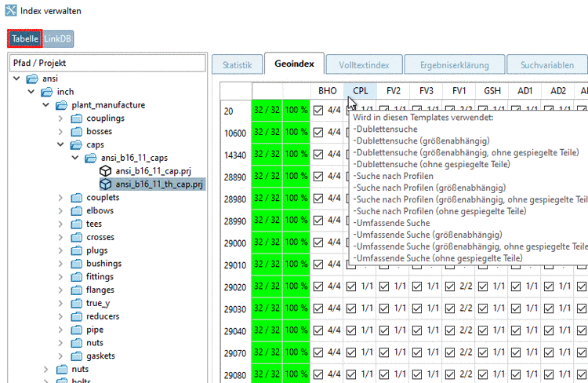The width and height of the screenshot is (588, 383).
Task: Switch to the Statistik tab
Action: click(x=238, y=65)
